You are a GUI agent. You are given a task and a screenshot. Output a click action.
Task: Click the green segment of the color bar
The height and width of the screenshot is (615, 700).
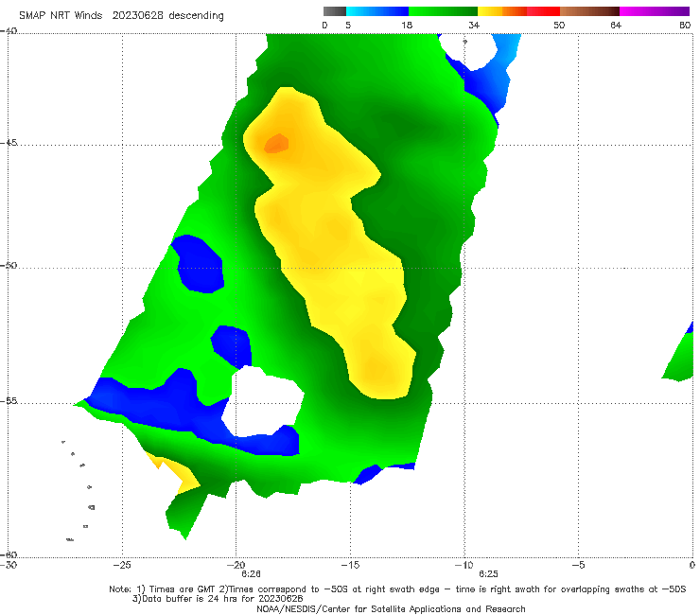(443, 11)
